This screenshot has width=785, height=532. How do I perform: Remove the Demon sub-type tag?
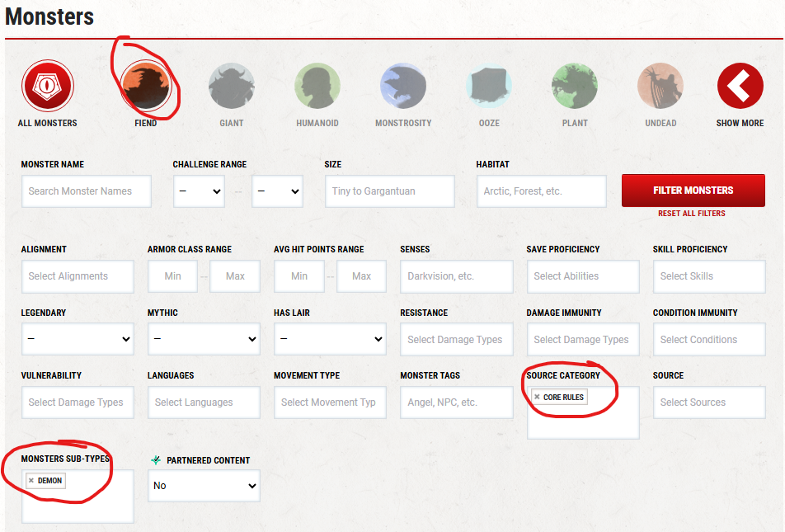31,481
